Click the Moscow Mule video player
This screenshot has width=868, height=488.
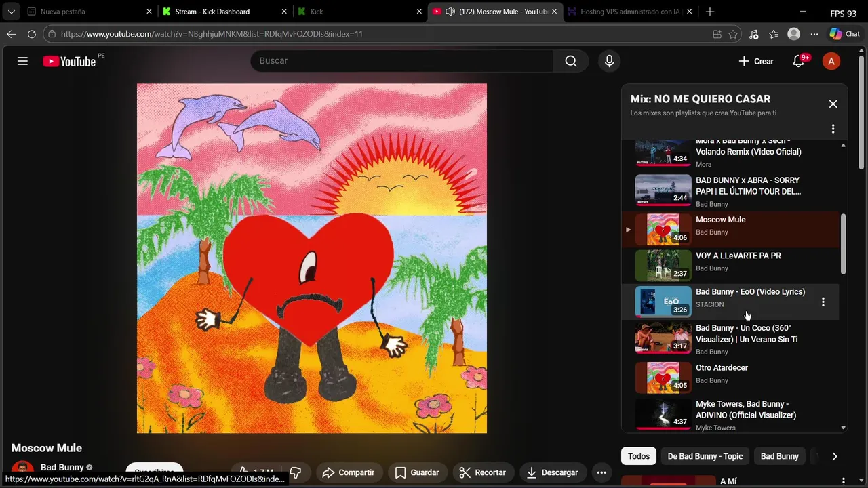click(x=312, y=258)
